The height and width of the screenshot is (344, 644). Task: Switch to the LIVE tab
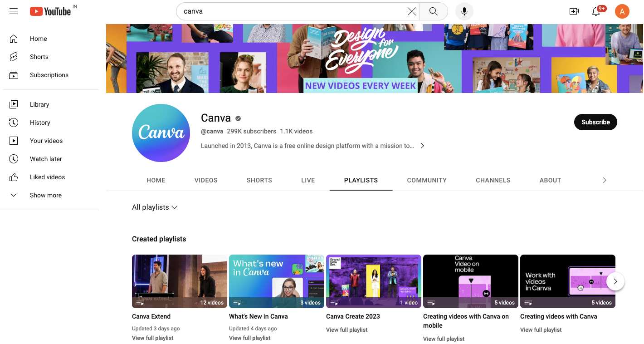tap(308, 180)
